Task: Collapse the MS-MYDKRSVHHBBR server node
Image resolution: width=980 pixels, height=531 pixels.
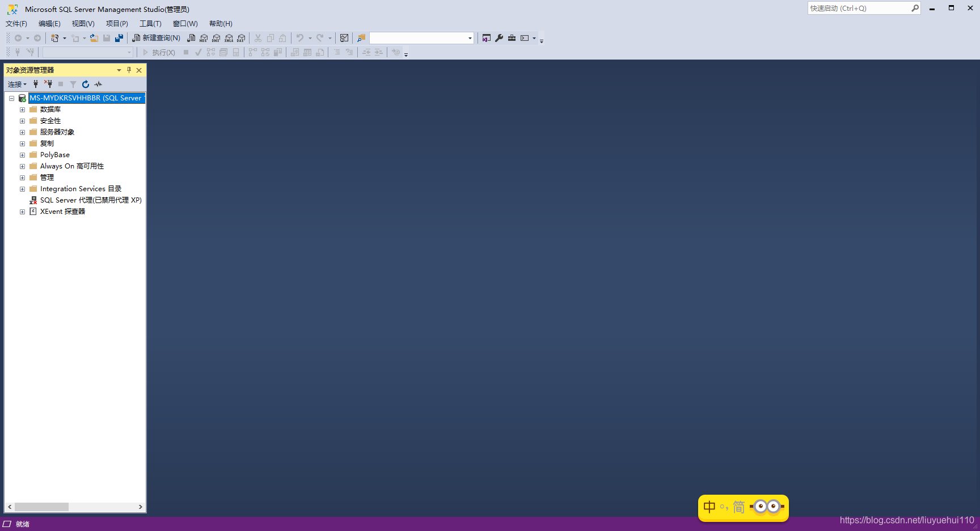Action: pyautogui.click(x=11, y=98)
